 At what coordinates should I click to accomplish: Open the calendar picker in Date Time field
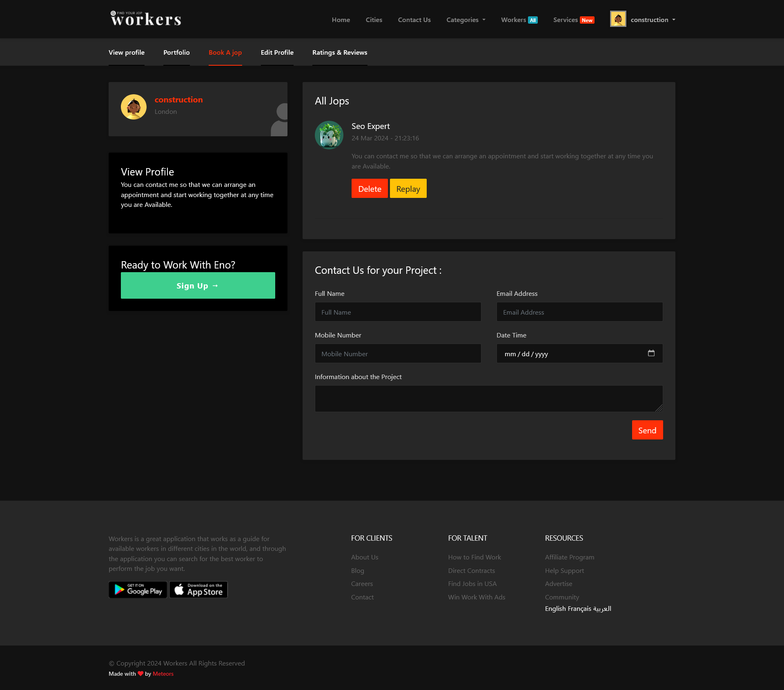click(x=651, y=353)
